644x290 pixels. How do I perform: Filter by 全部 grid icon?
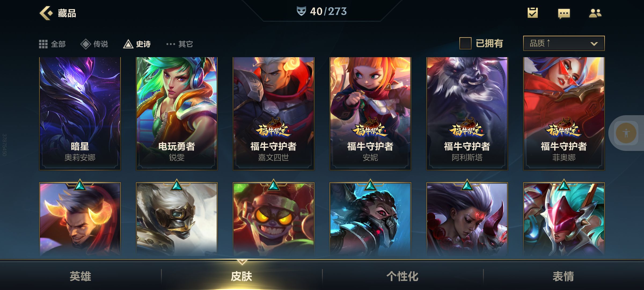(43, 44)
